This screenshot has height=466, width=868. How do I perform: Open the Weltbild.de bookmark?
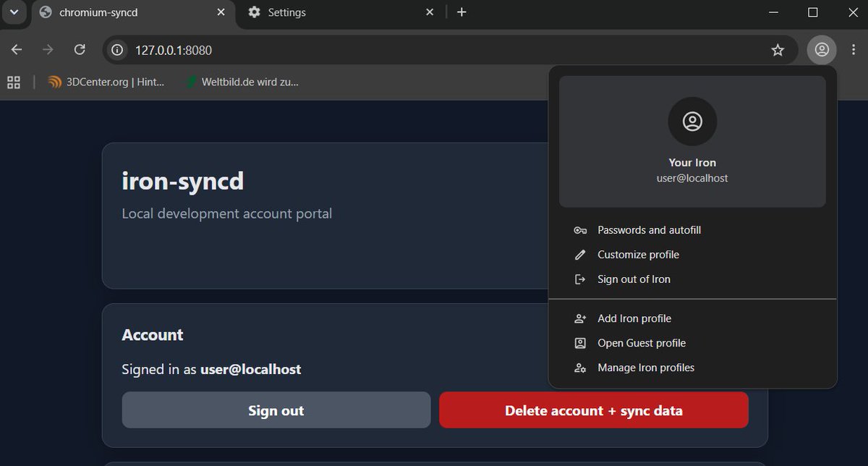(242, 82)
